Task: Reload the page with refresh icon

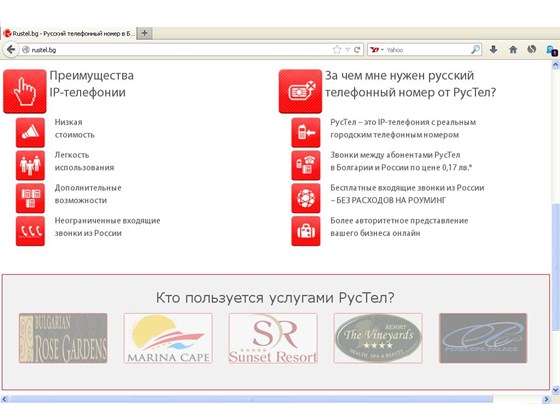Action: pos(357,50)
